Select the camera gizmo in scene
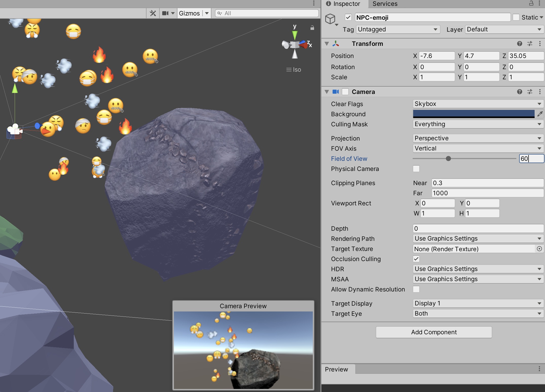This screenshot has height=392, width=545. (14, 130)
